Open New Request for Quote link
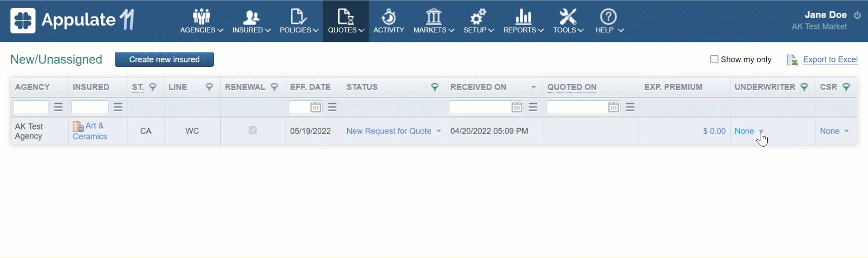 click(389, 131)
